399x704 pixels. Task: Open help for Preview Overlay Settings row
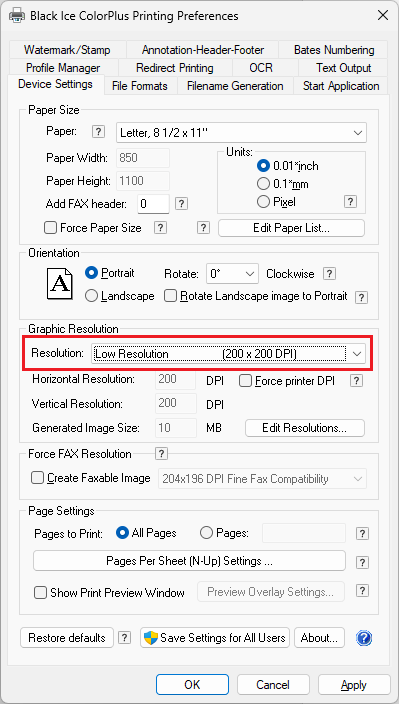coord(362,590)
